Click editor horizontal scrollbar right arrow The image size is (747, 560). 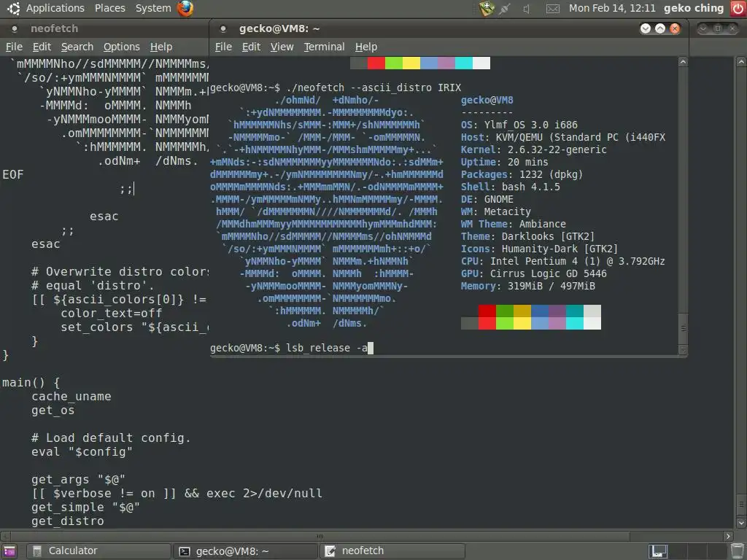point(728,536)
